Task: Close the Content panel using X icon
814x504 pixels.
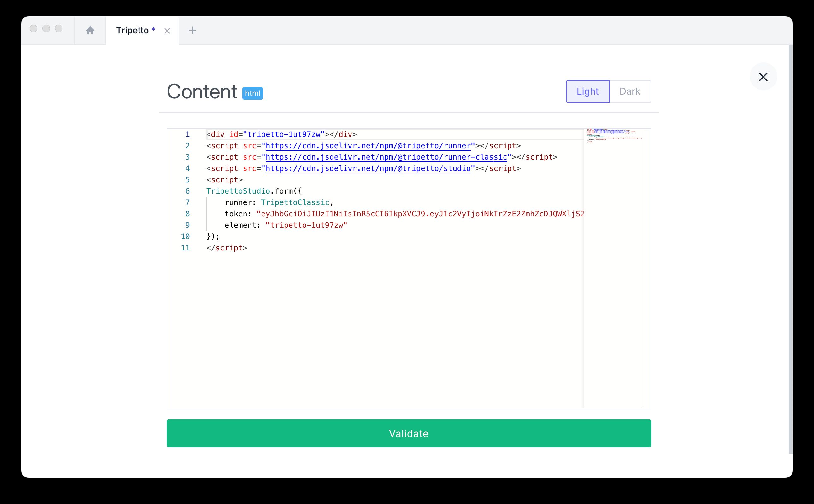Action: coord(763,77)
